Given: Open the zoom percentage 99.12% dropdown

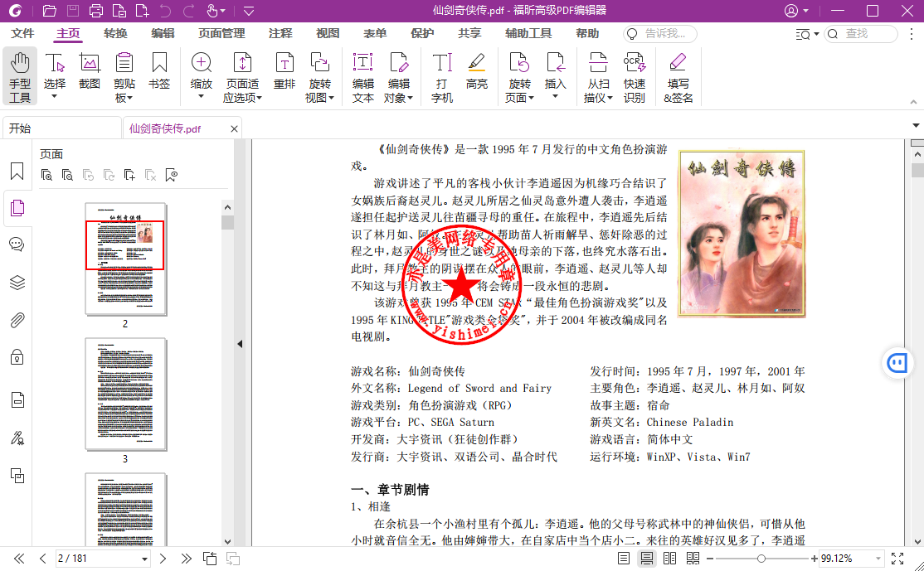Looking at the screenshot, I should (x=878, y=559).
